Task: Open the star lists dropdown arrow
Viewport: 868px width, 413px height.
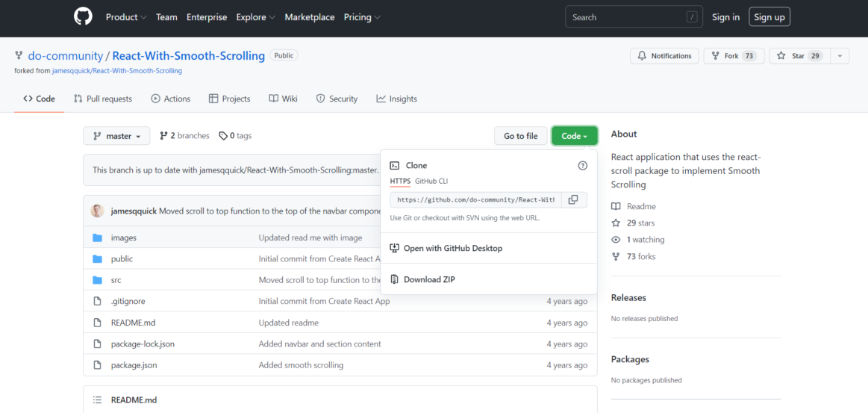Action: pos(840,56)
